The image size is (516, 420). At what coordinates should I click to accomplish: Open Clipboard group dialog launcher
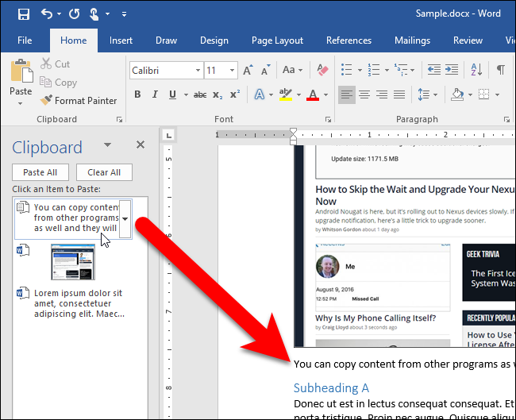click(x=119, y=119)
